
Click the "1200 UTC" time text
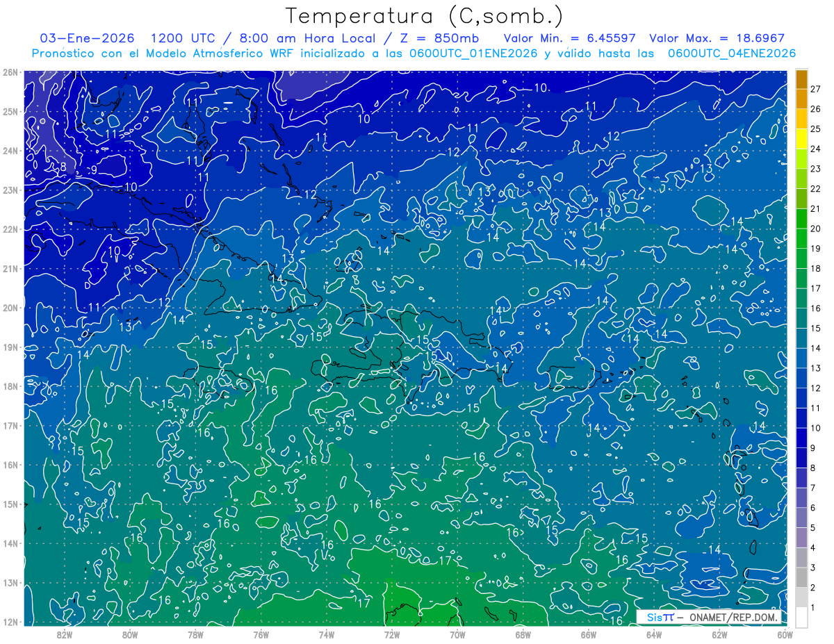click(184, 38)
